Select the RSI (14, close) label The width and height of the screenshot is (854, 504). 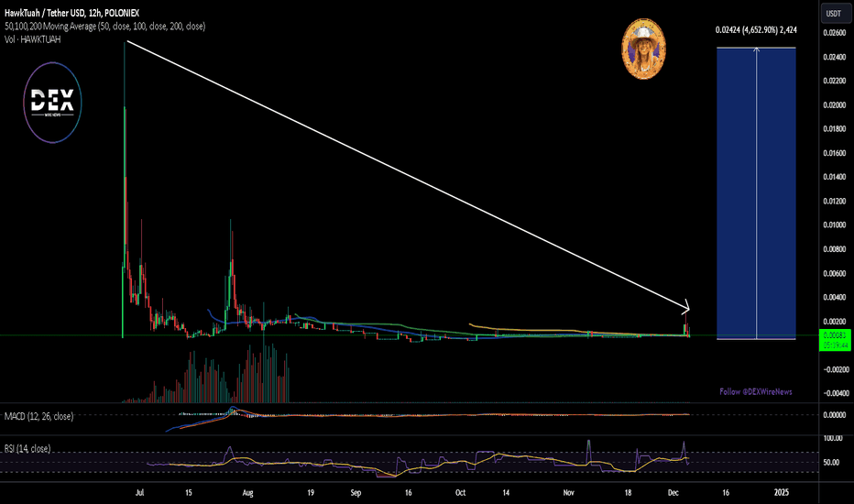tap(27, 448)
